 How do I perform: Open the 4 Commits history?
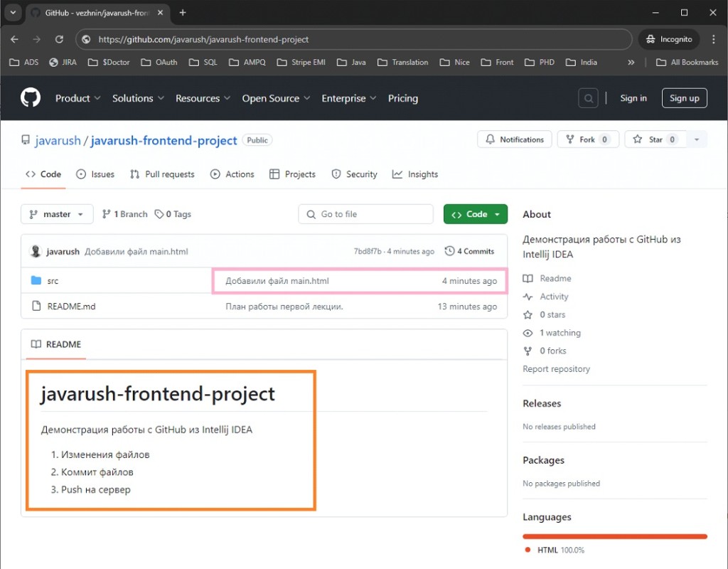coord(469,251)
